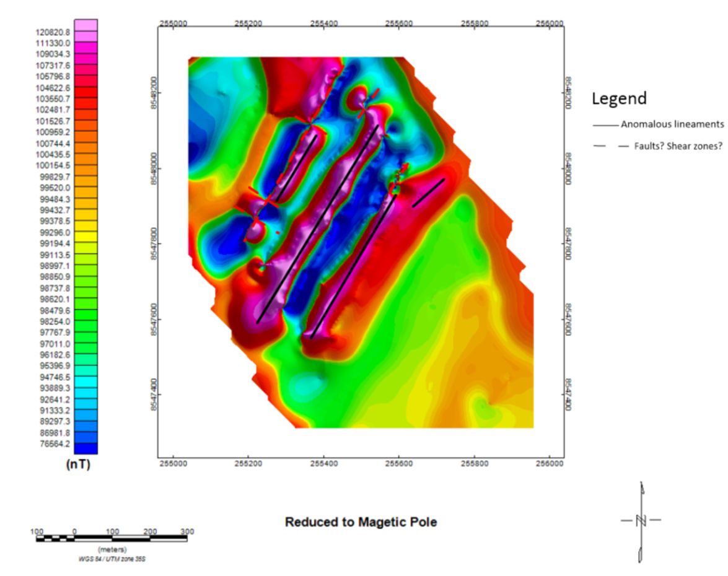Viewport: 728px width, 576px height.
Task: Click the "Reduced to Magetic Pole" title
Action: (361, 522)
